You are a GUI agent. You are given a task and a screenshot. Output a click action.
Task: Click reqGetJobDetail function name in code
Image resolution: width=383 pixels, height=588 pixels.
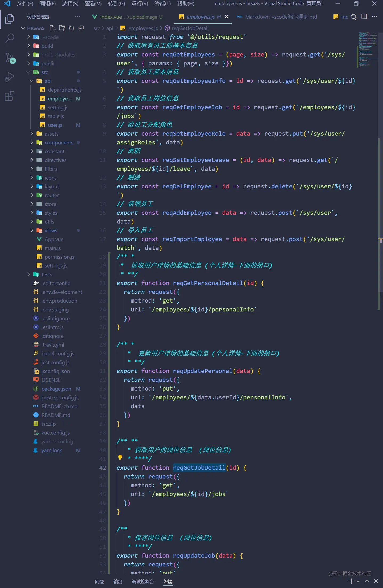coord(199,468)
